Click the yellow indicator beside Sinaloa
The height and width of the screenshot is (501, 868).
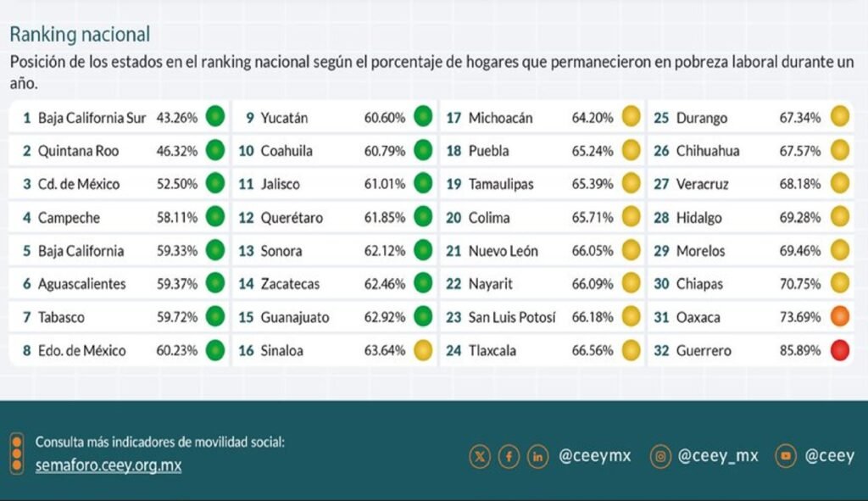(423, 351)
